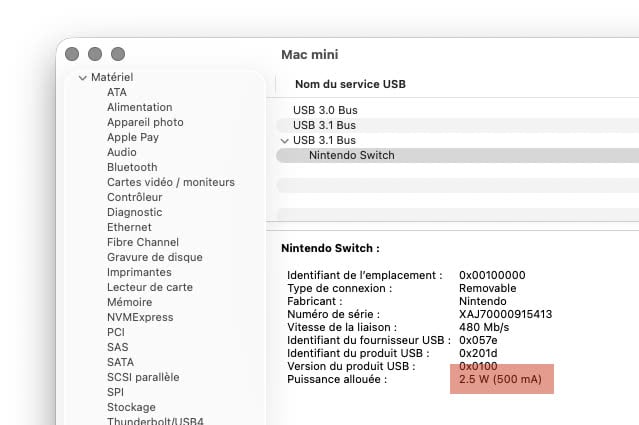
Task: Choose Ethernet in the hardware list
Action: coord(129,227)
